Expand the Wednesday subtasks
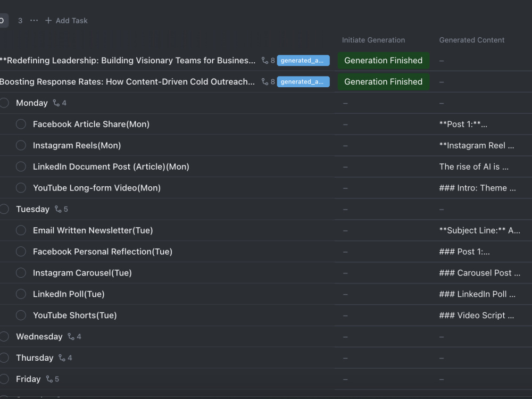 click(x=71, y=337)
